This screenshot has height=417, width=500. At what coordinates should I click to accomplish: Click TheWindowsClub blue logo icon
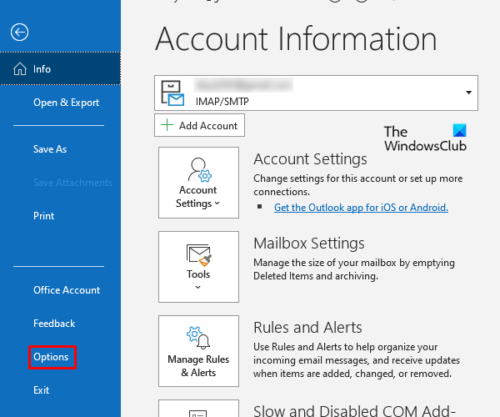tap(459, 130)
